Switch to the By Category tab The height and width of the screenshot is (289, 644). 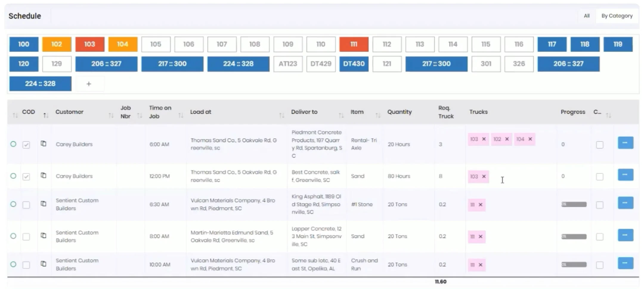click(x=617, y=16)
